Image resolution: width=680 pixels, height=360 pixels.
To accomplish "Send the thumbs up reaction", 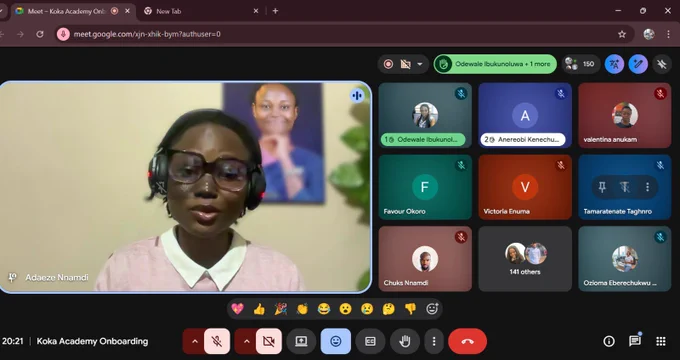I will 259,309.
